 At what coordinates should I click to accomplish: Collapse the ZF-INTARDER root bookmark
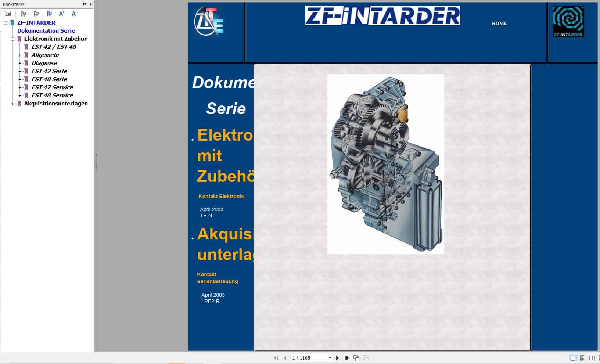click(6, 23)
